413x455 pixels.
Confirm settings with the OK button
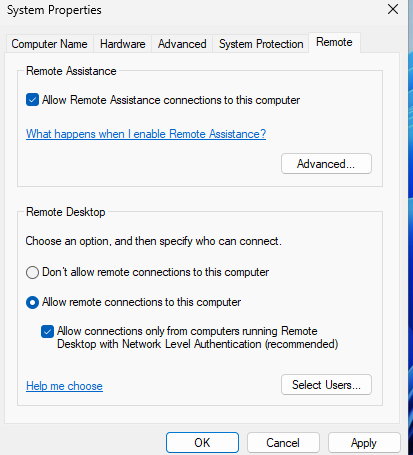tap(202, 443)
